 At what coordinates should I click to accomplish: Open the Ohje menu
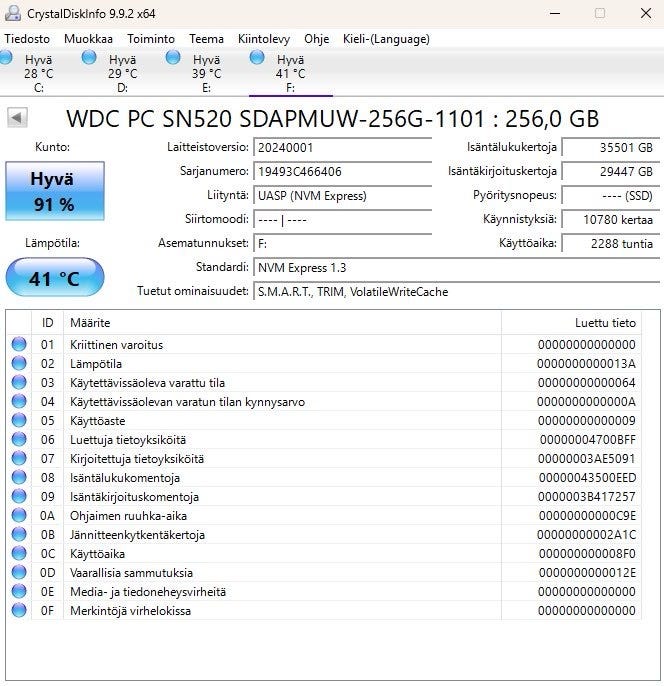pos(316,39)
